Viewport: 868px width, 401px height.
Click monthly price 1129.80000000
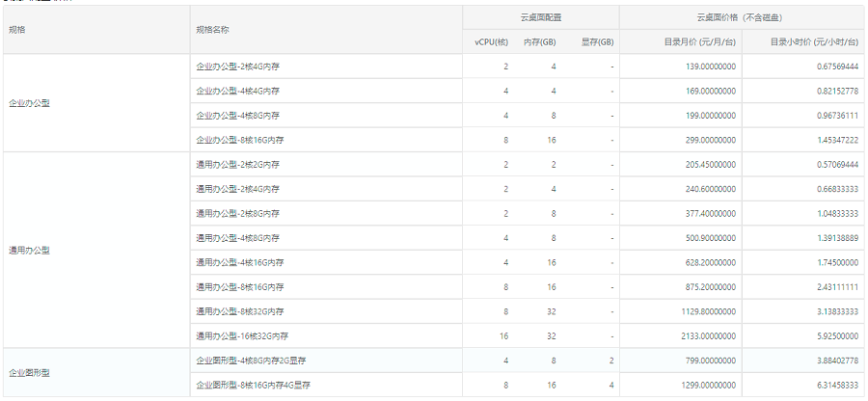point(709,311)
